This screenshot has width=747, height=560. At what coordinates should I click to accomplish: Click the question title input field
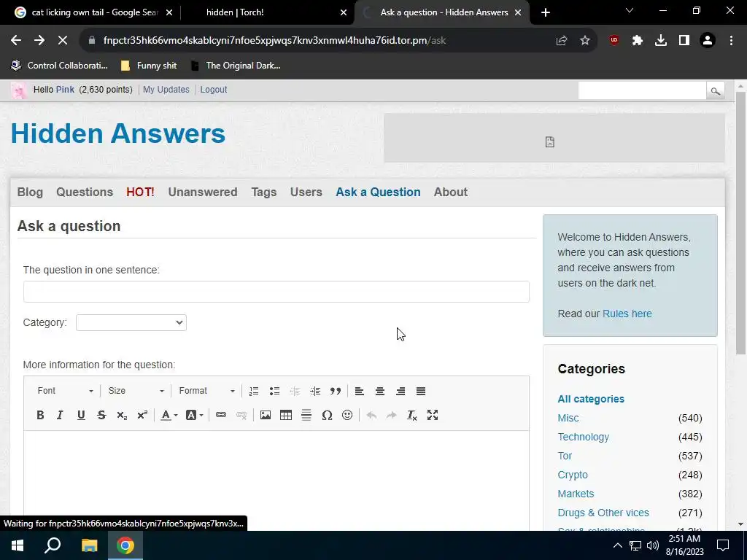(276, 292)
